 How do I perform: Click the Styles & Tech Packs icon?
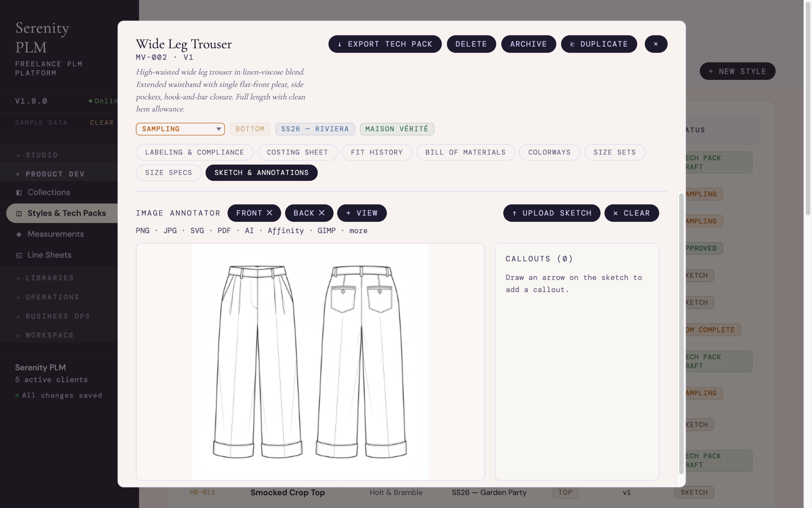[19, 213]
